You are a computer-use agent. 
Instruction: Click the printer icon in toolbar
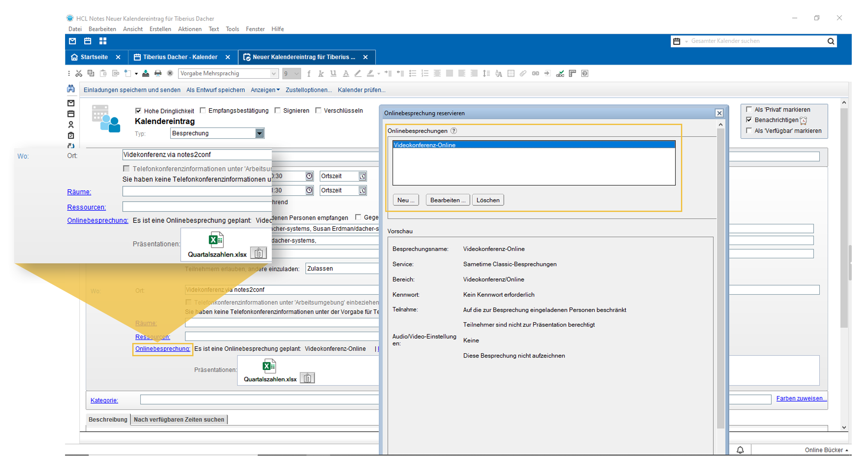(x=158, y=74)
